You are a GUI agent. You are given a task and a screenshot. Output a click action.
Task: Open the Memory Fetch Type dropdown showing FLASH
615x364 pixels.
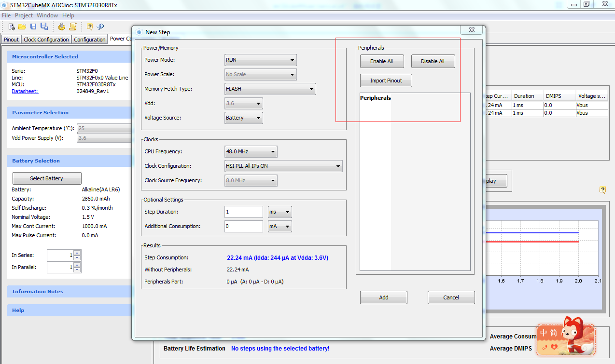click(x=270, y=89)
